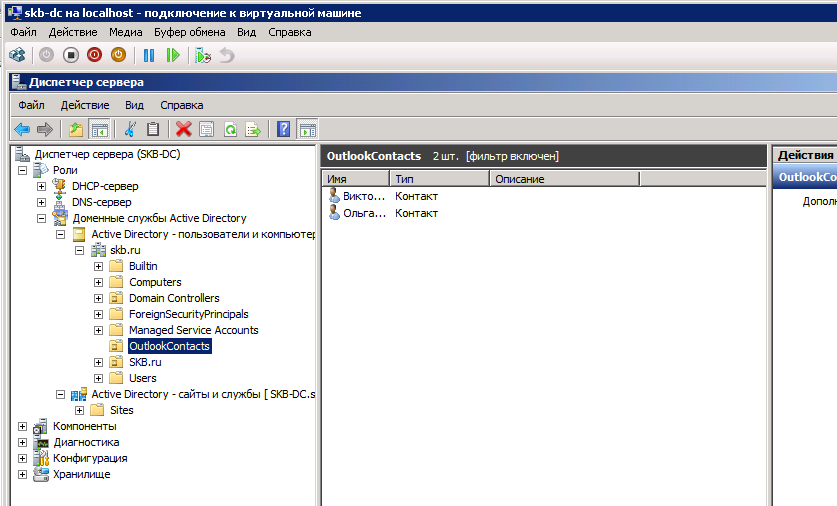Open Properties with the sheet icon

click(x=207, y=129)
